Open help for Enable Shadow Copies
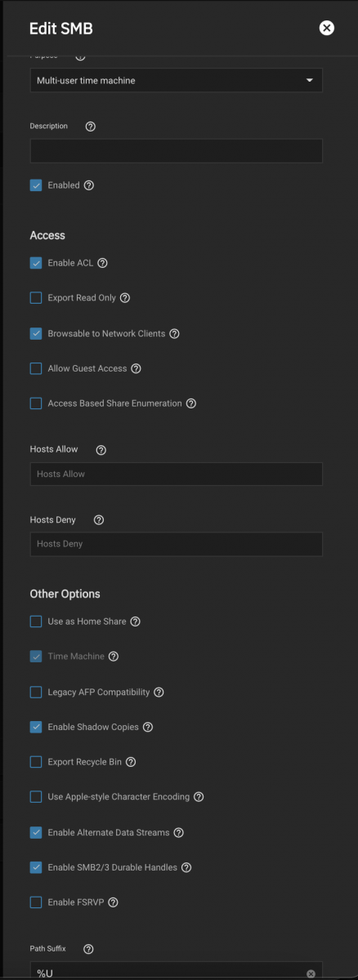This screenshot has width=358, height=980. (147, 727)
